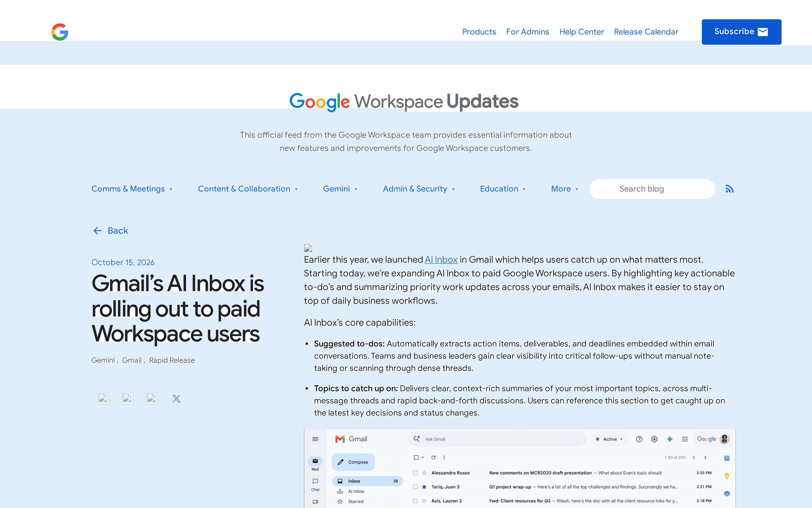The image size is (812, 508).
Task: Click the Back arrow link
Action: click(110, 230)
